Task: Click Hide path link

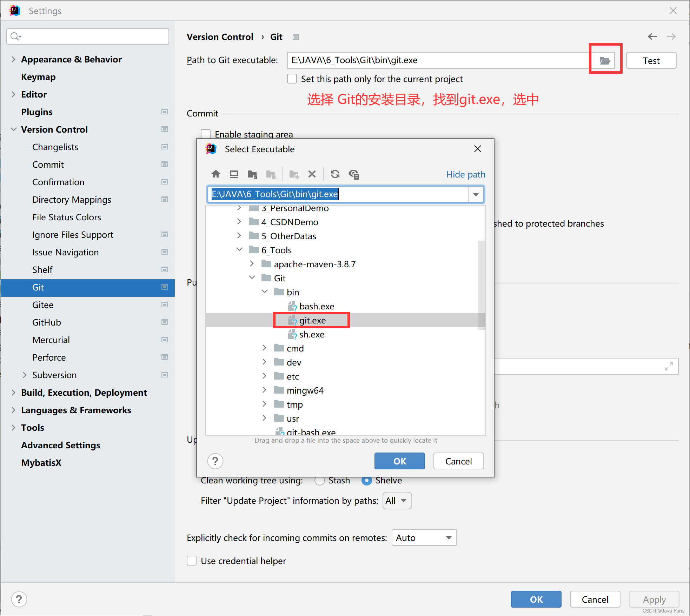Action: click(x=465, y=174)
